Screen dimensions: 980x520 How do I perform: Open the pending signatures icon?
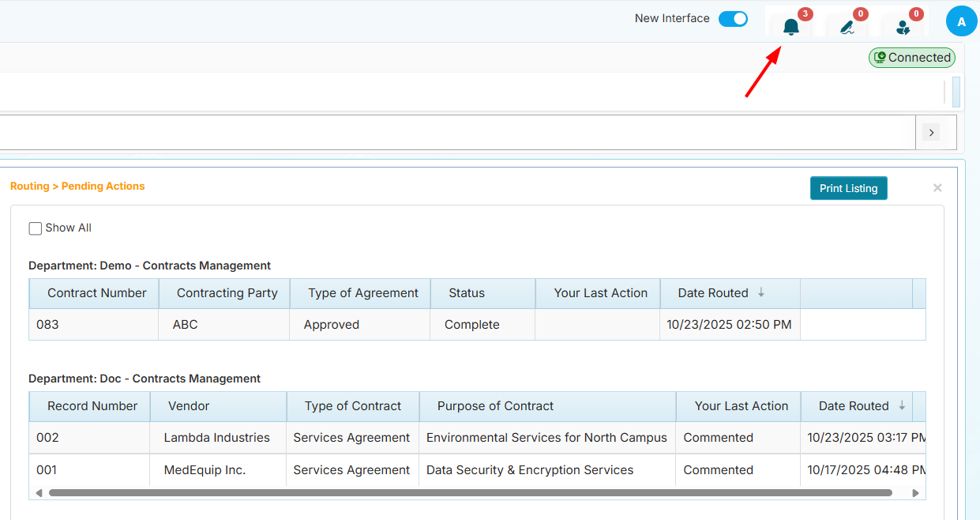[847, 25]
